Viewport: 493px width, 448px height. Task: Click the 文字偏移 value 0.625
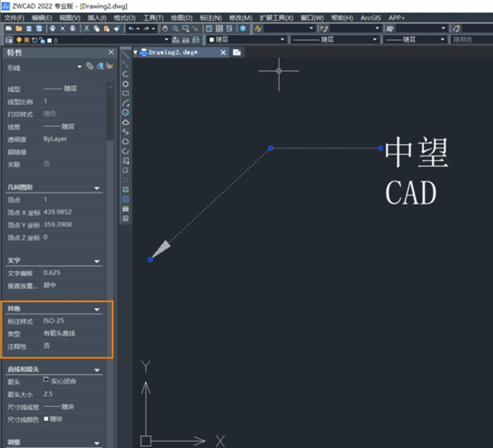[52, 272]
